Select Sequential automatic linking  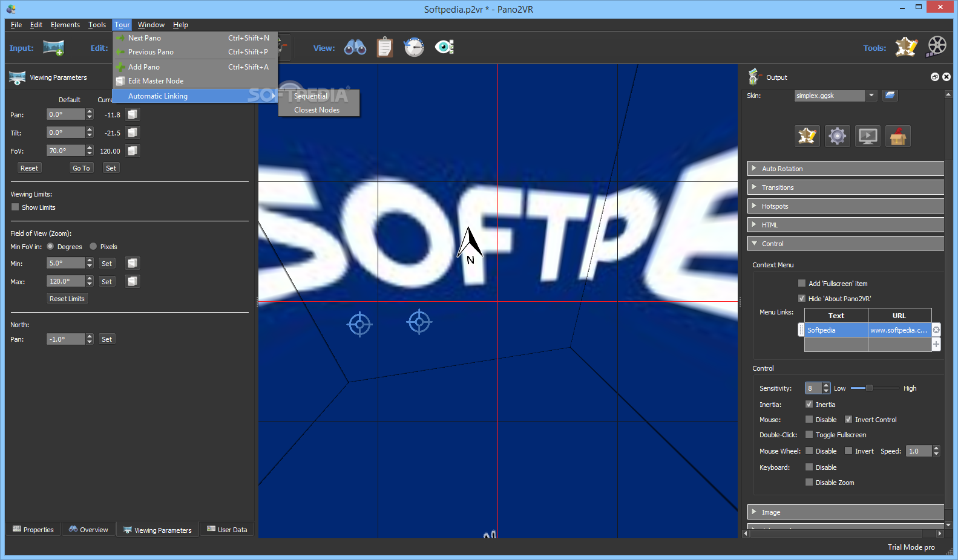319,96
